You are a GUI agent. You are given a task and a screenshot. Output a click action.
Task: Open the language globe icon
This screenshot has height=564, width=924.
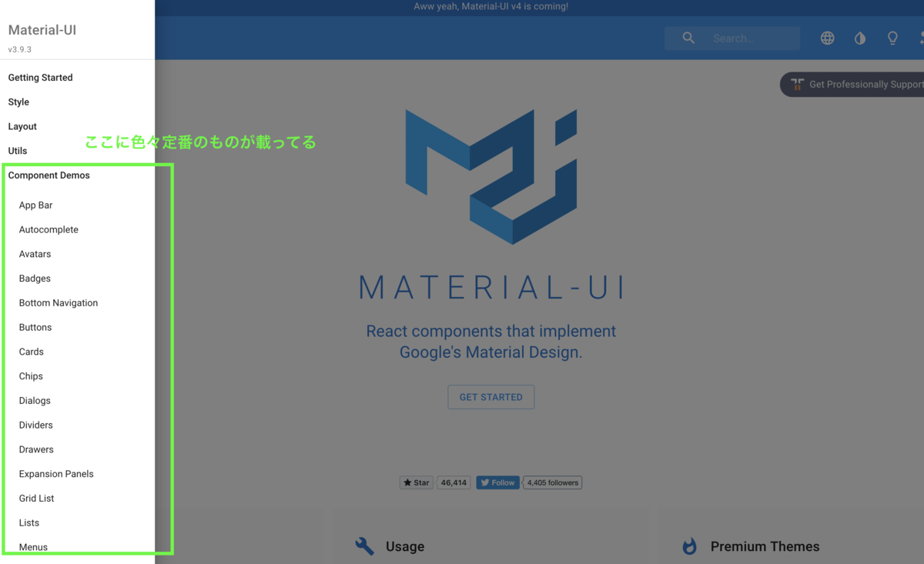(827, 38)
